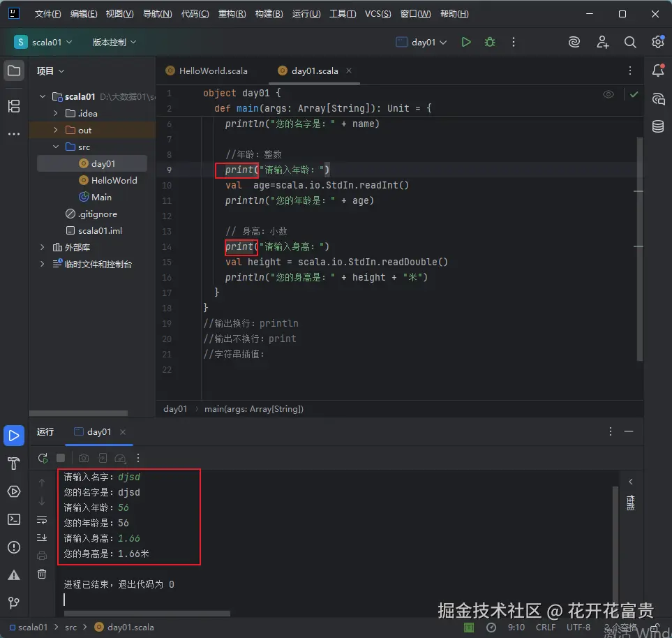This screenshot has height=638, width=672.
Task: Click the UTF-8 encoding in status bar
Action: 578,628
